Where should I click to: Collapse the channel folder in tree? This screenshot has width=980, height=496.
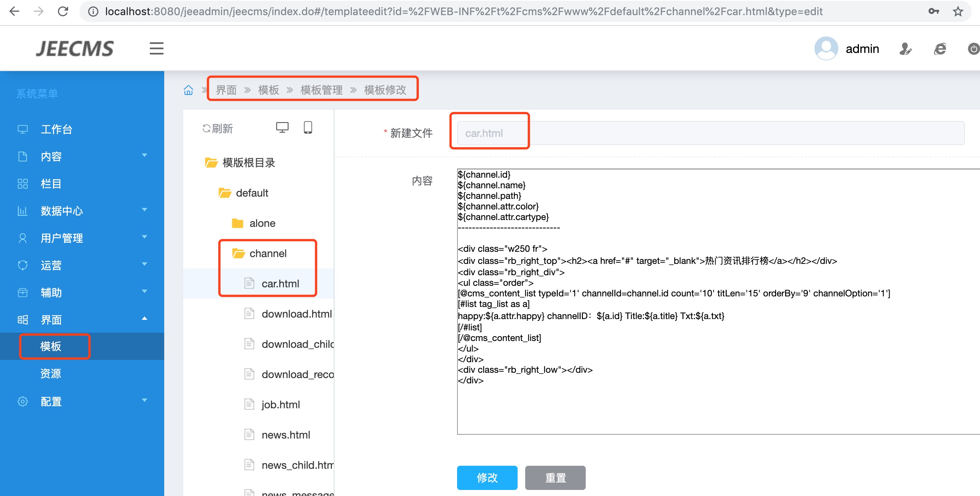(x=268, y=253)
